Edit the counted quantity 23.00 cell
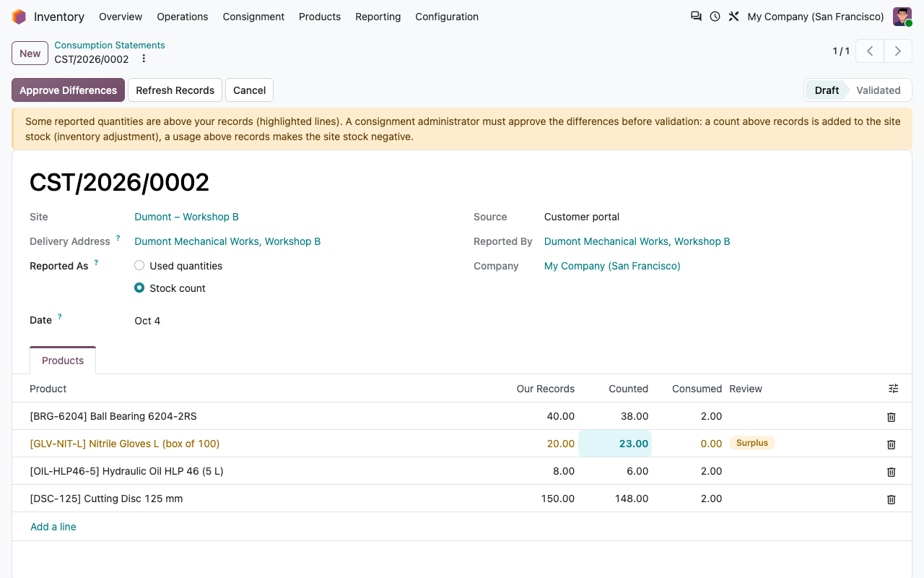 (615, 444)
